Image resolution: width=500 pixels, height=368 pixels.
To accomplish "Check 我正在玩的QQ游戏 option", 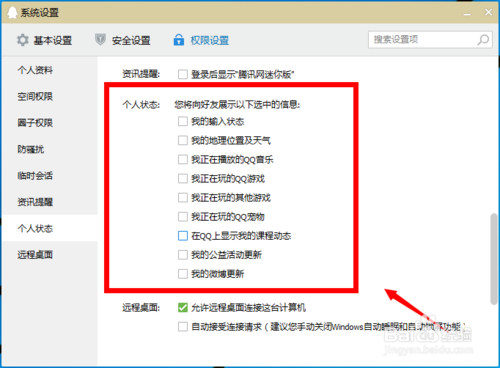I will (x=183, y=179).
